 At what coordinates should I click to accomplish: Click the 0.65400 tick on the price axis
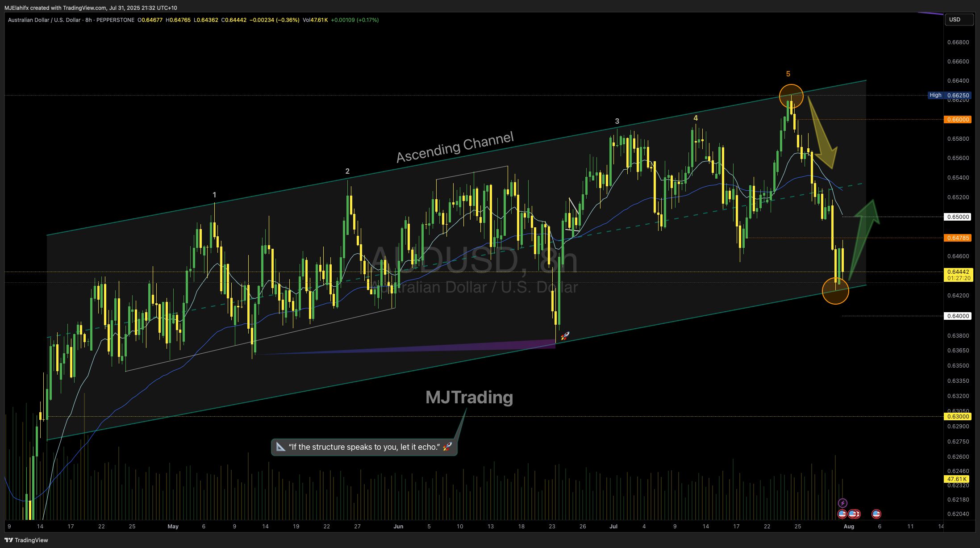point(958,178)
